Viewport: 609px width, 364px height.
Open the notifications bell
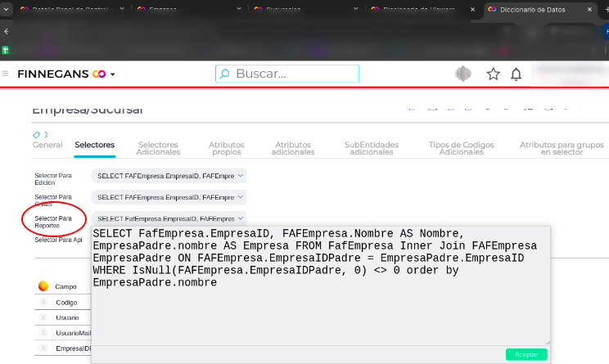coord(516,74)
